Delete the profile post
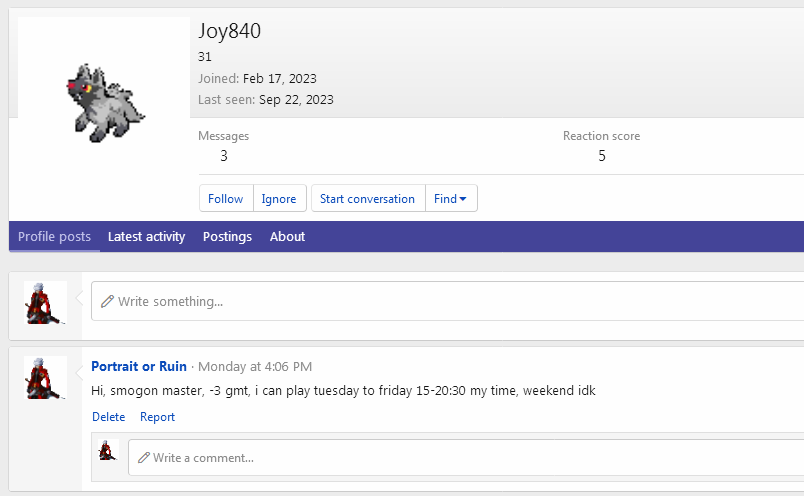This screenshot has height=496, width=804. [109, 417]
